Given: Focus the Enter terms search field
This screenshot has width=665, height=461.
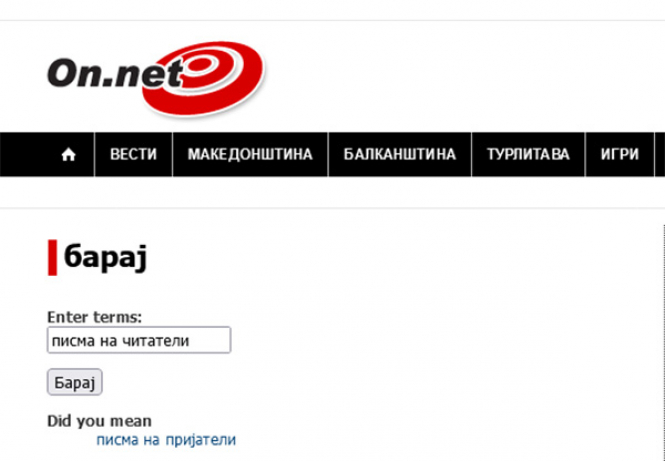Looking at the screenshot, I should (139, 341).
